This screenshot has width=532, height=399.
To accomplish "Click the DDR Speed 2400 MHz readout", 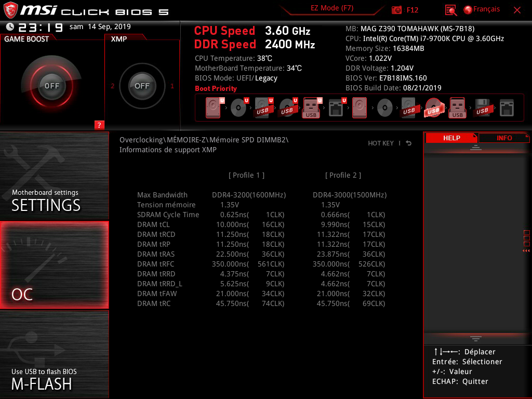I will point(255,45).
